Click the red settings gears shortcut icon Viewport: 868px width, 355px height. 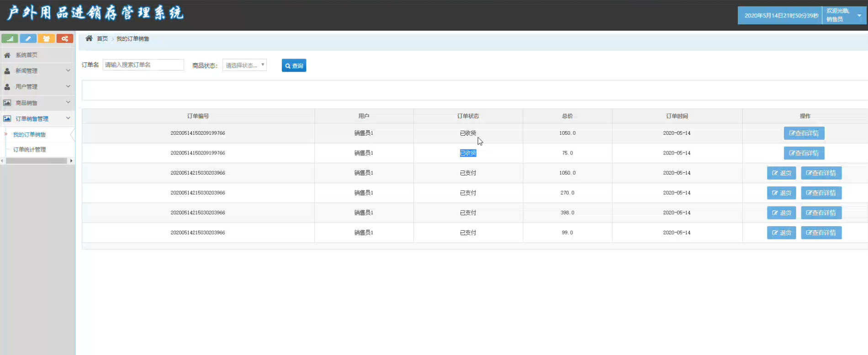[x=65, y=39]
